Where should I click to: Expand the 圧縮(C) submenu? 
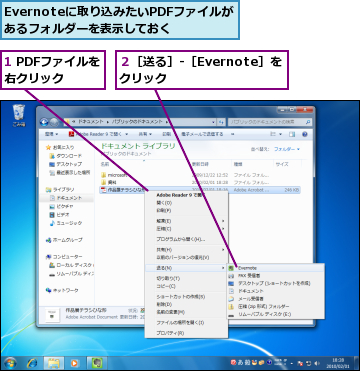[x=187, y=229]
